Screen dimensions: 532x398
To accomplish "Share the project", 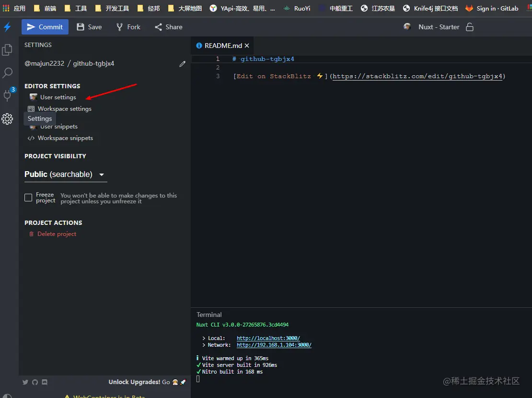I will (x=169, y=27).
